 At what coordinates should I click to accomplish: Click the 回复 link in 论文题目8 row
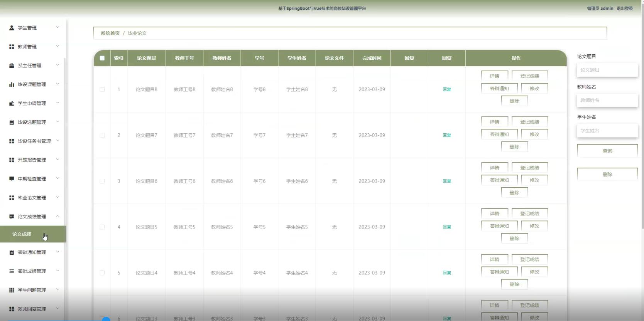point(447,89)
